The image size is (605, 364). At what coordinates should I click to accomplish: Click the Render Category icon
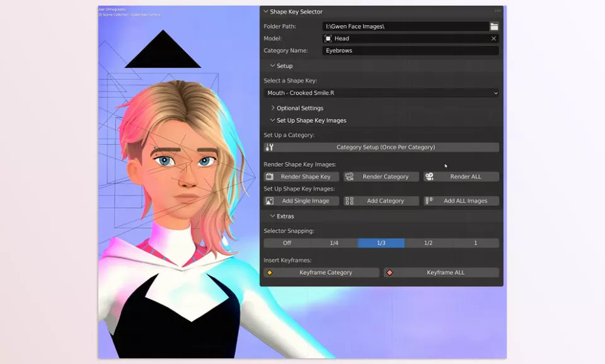(349, 176)
